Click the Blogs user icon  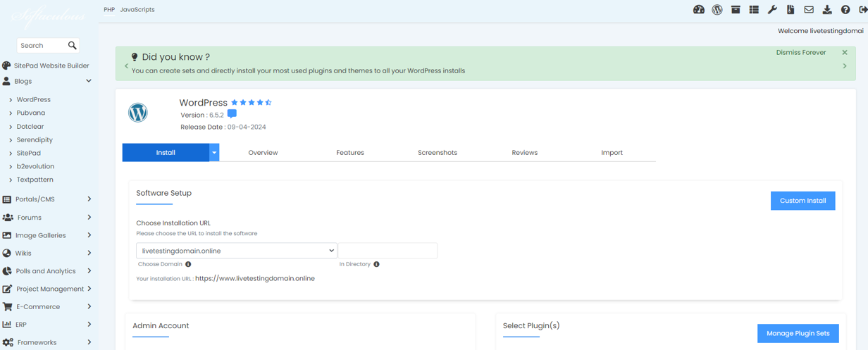6,81
